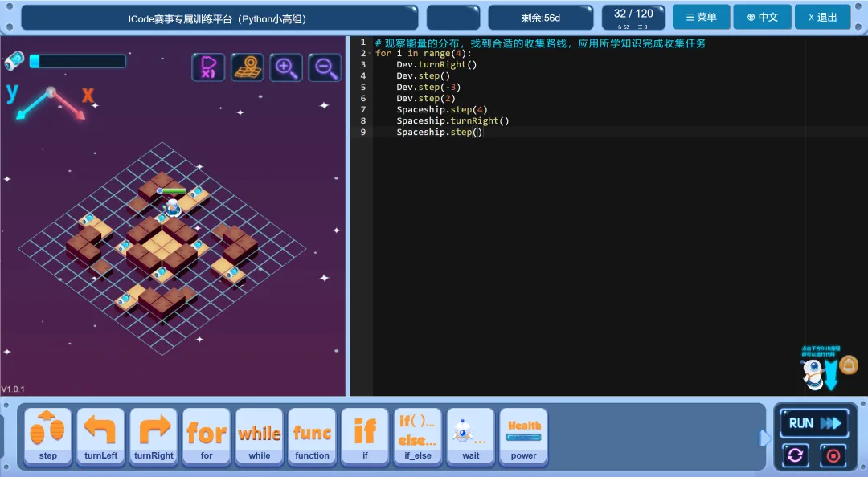
Task: Insert a turnRight command block
Action: pyautogui.click(x=154, y=436)
